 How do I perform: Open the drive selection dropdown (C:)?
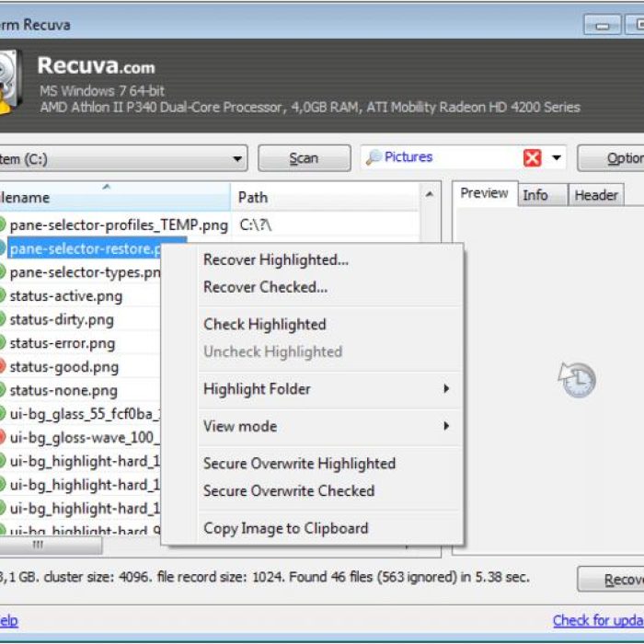238,158
